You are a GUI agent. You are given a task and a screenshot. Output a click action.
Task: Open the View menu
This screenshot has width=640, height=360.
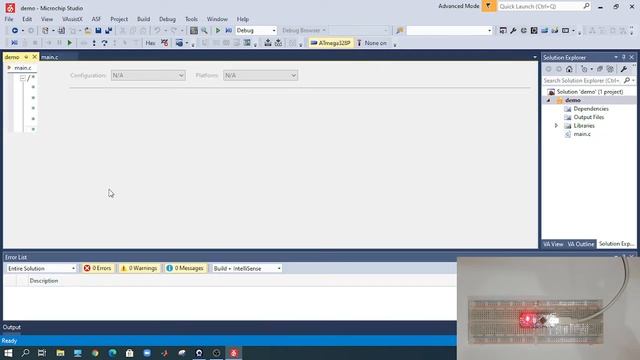pos(47,19)
